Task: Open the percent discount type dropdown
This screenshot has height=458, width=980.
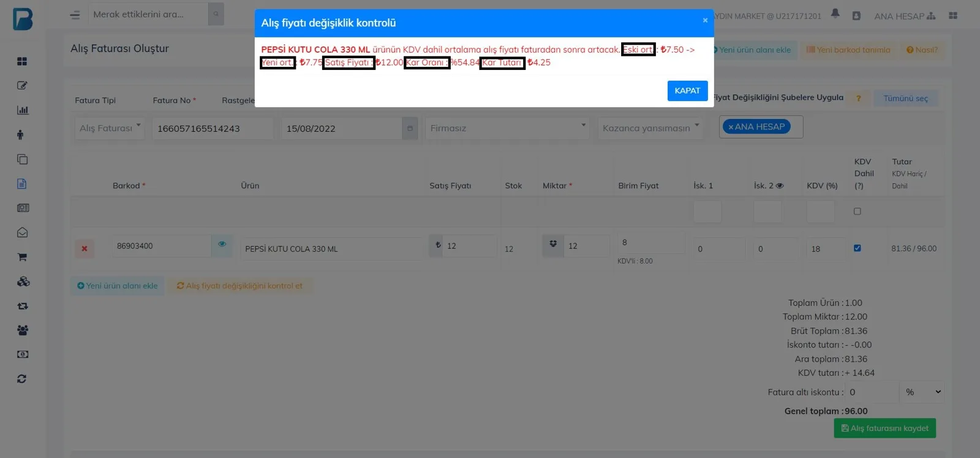Action: (921, 392)
